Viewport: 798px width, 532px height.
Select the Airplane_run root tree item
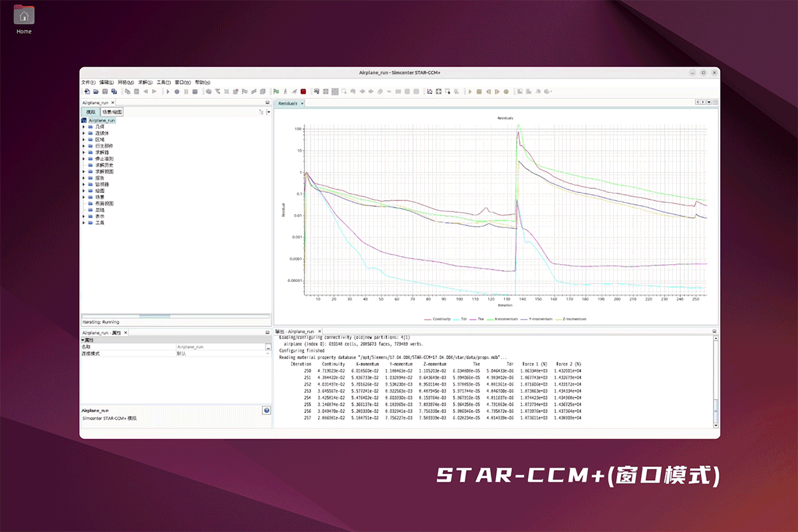pyautogui.click(x=102, y=120)
